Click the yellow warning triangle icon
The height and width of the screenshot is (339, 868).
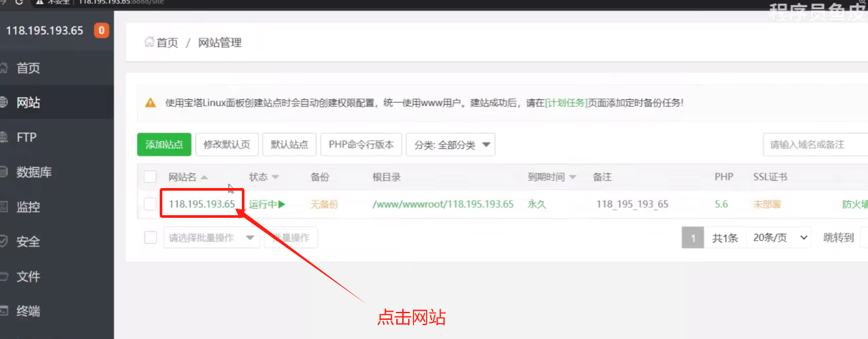coord(151,103)
